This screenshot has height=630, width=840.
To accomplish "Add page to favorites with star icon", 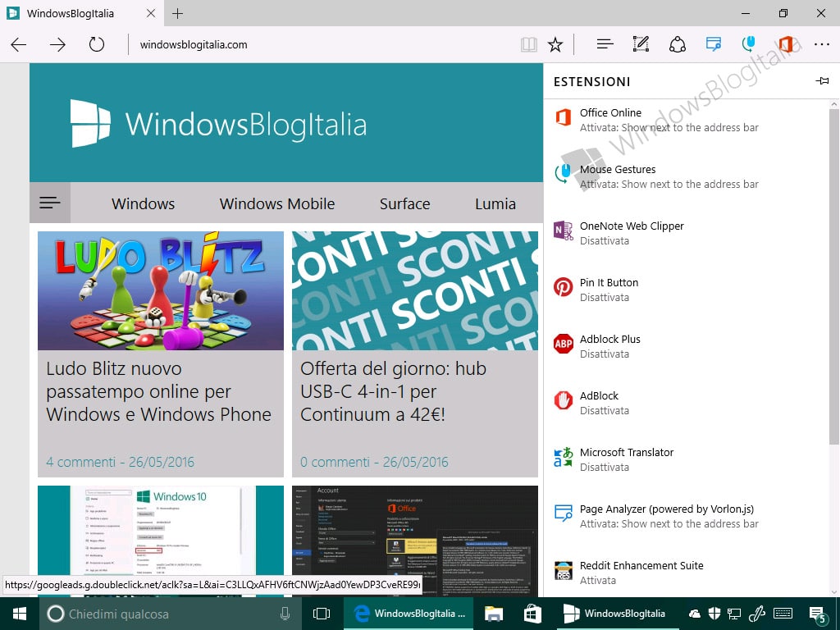I will [555, 44].
